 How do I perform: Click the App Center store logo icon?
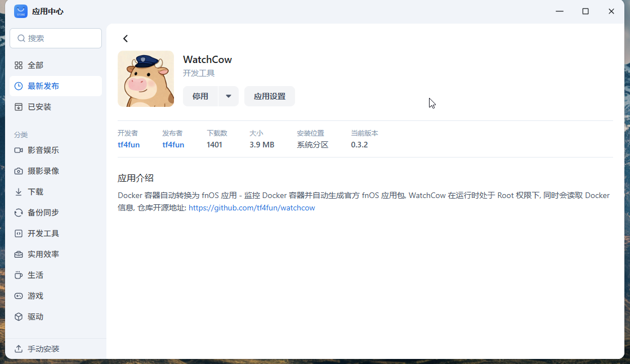[20, 11]
